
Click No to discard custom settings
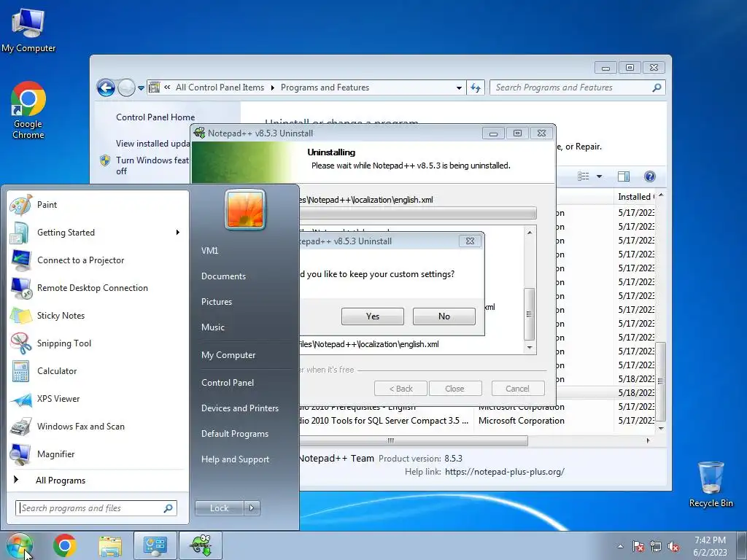pyautogui.click(x=444, y=316)
